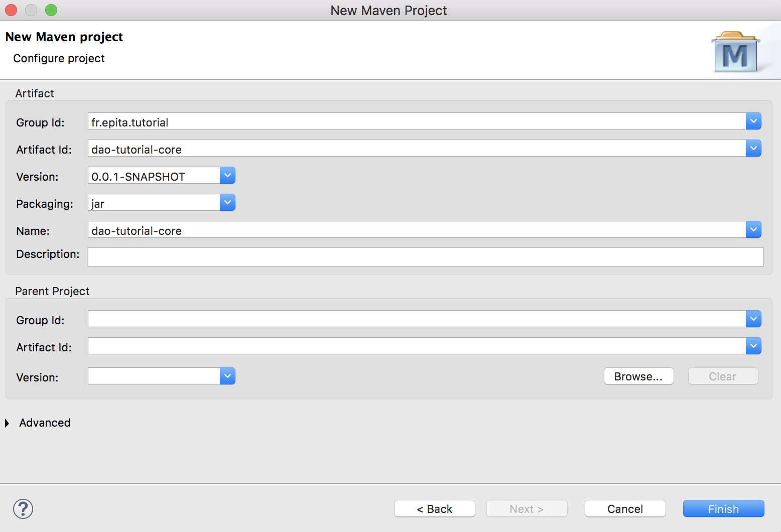Viewport: 781px width, 532px height.
Task: Click the Next > button
Action: coord(527,509)
